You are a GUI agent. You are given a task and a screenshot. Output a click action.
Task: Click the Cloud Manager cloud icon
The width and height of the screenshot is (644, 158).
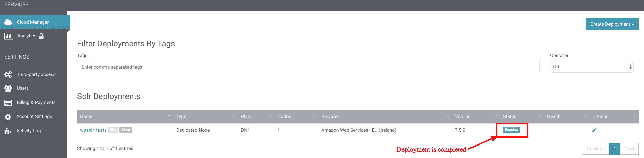[8, 22]
